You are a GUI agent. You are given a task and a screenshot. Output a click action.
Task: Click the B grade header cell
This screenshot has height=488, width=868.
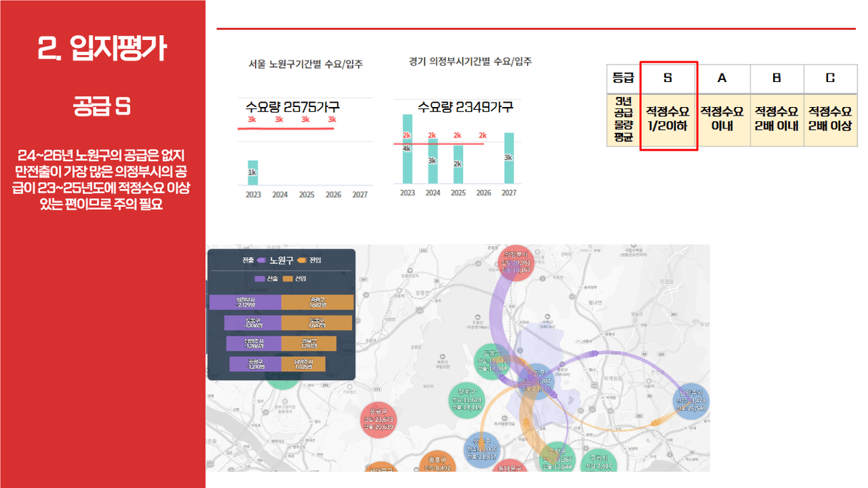point(777,78)
